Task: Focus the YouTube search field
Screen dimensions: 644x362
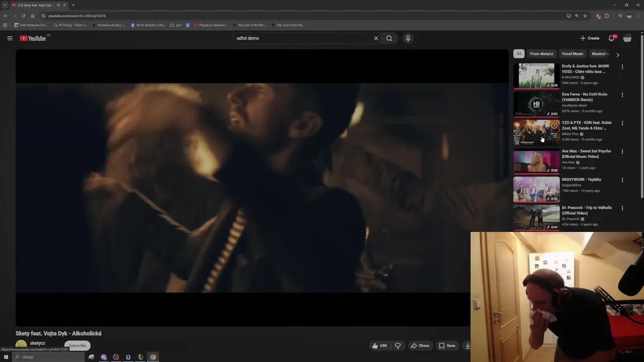Action: coord(302,38)
